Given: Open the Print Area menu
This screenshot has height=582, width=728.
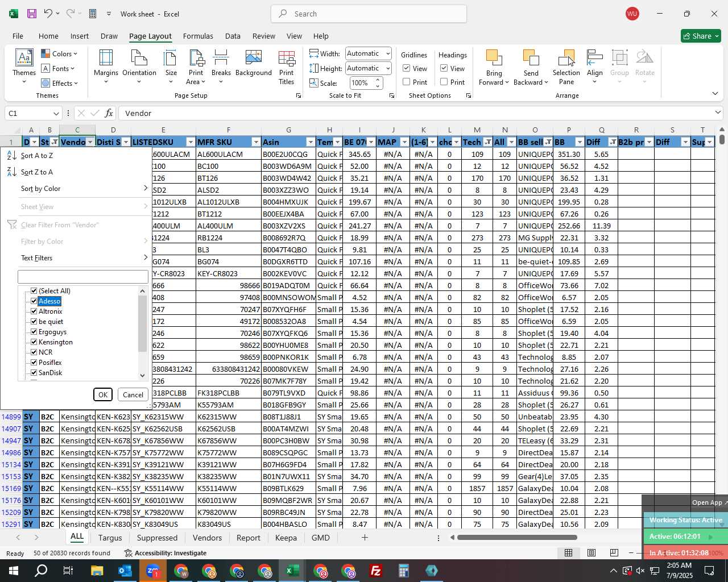Looking at the screenshot, I should (x=196, y=67).
